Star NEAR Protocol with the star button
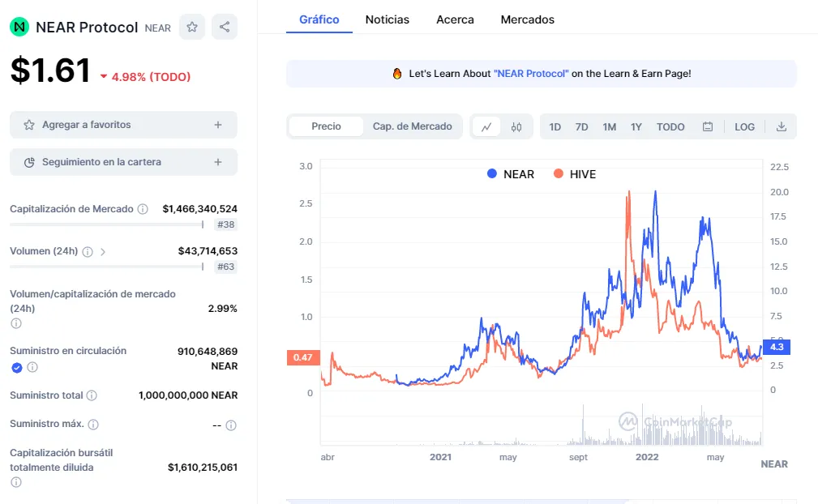Image resolution: width=818 pixels, height=504 pixels. [192, 27]
